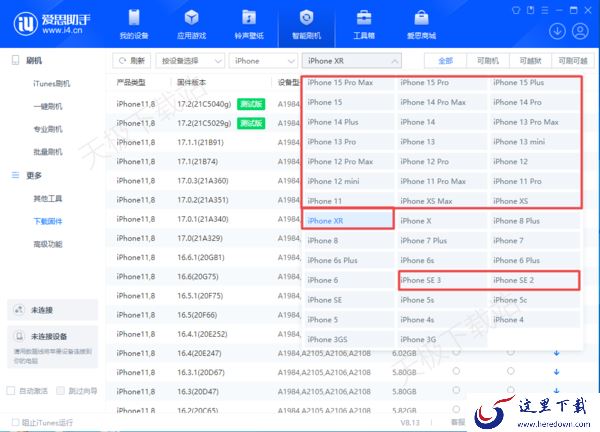600x432 pixels.
Task: Choose iPhone 8 Plus from list
Action: (x=535, y=221)
